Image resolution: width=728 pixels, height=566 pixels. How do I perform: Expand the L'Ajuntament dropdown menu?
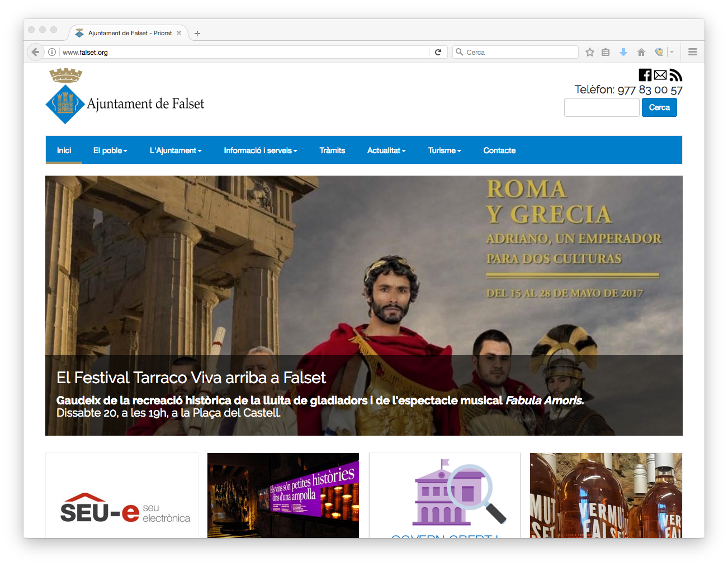(x=176, y=150)
